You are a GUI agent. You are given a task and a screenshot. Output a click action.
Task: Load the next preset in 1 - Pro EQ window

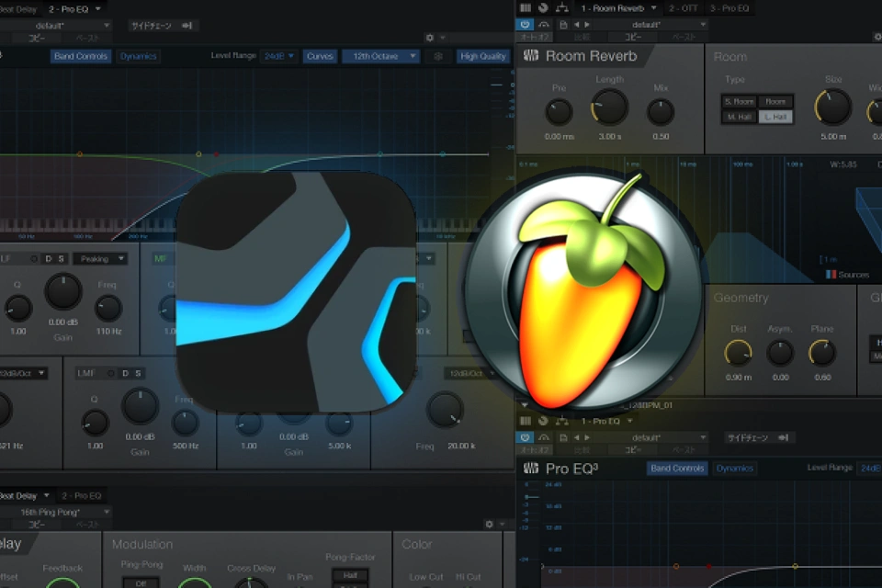pyautogui.click(x=587, y=437)
